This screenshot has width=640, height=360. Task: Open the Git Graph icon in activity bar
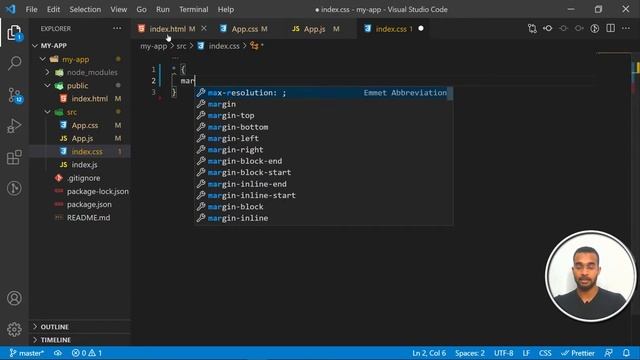point(14,188)
